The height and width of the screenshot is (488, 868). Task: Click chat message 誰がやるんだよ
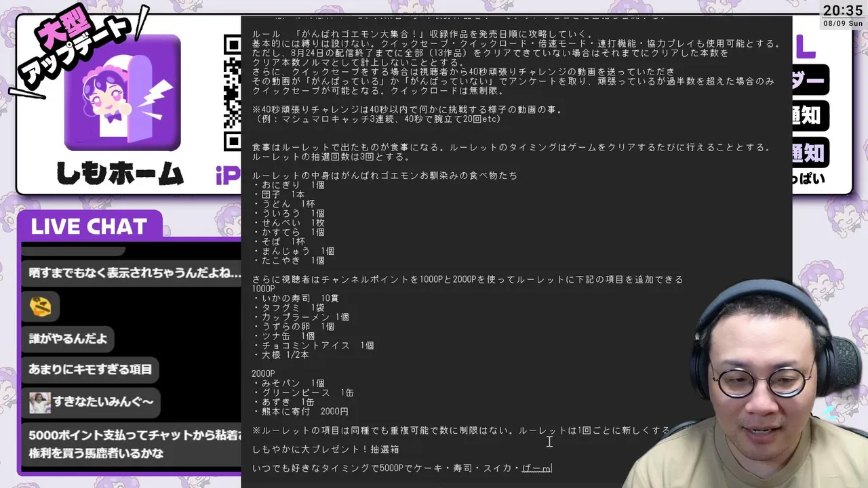point(68,338)
